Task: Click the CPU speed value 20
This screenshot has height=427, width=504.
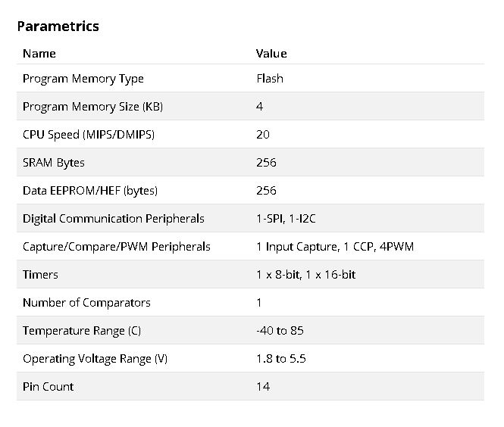Action: (263, 135)
